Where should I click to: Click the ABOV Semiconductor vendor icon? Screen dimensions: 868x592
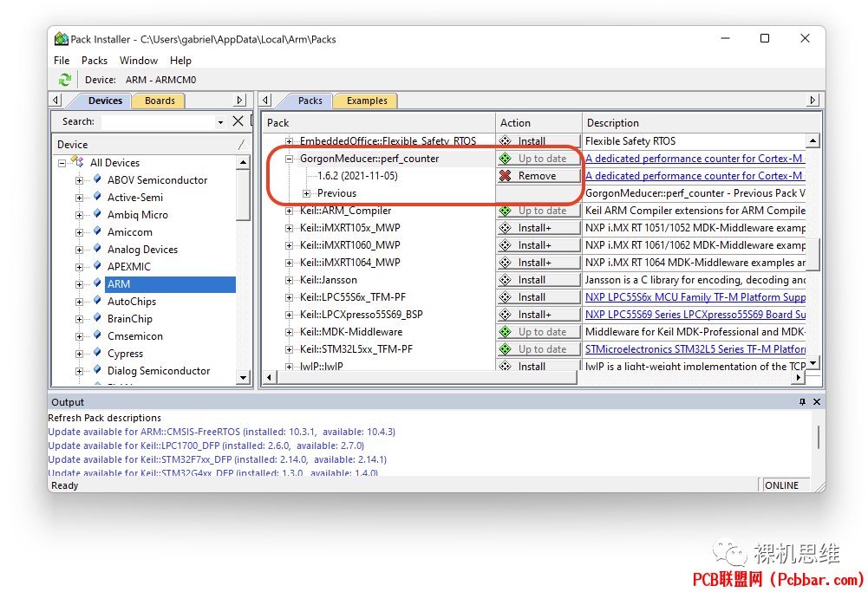pyautogui.click(x=97, y=179)
